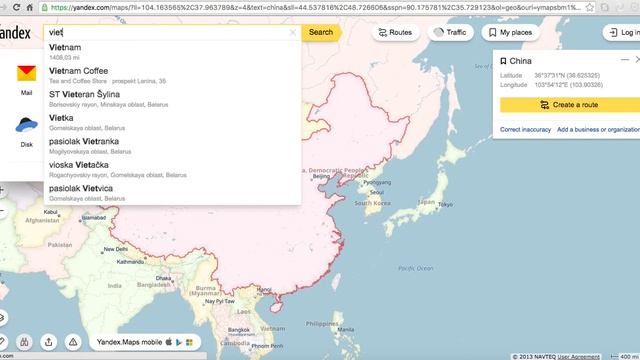
Task: Click the Tokyo label on the map
Action: (x=445, y=204)
